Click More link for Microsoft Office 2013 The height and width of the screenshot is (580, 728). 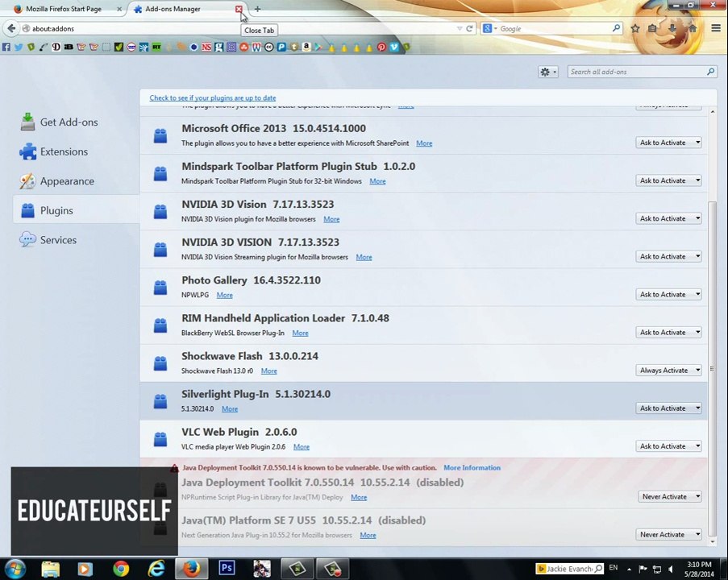[424, 143]
